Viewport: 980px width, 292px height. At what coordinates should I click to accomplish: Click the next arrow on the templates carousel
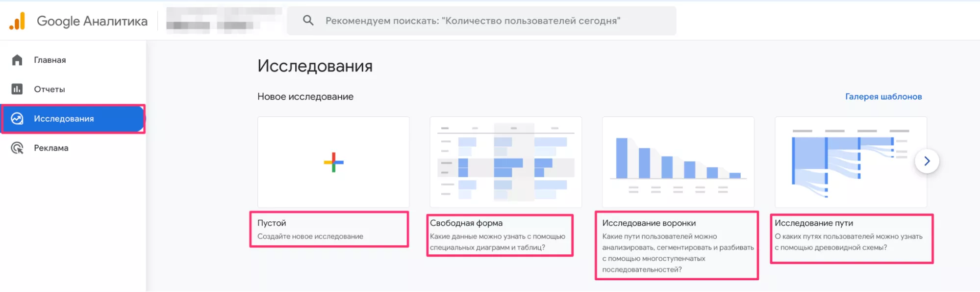927,161
